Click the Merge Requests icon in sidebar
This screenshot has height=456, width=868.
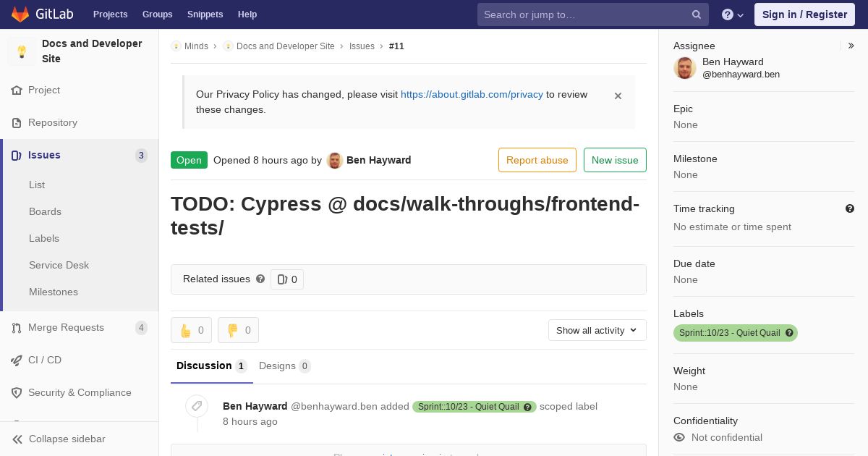(x=17, y=328)
